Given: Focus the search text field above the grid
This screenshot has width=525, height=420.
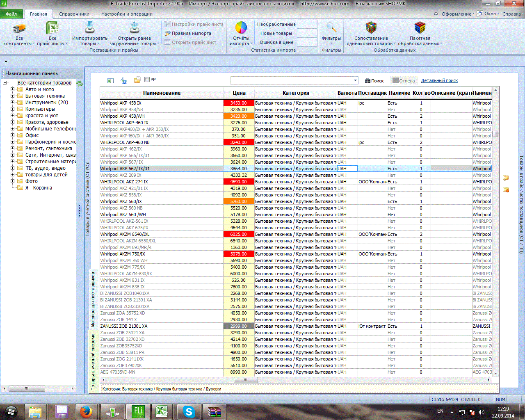Looking at the screenshot, I should click(x=291, y=80).
